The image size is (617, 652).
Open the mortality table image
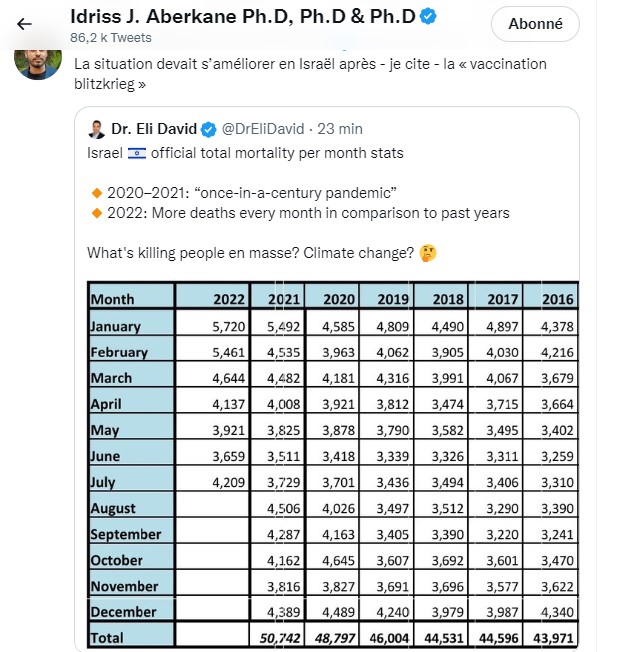pyautogui.click(x=333, y=465)
